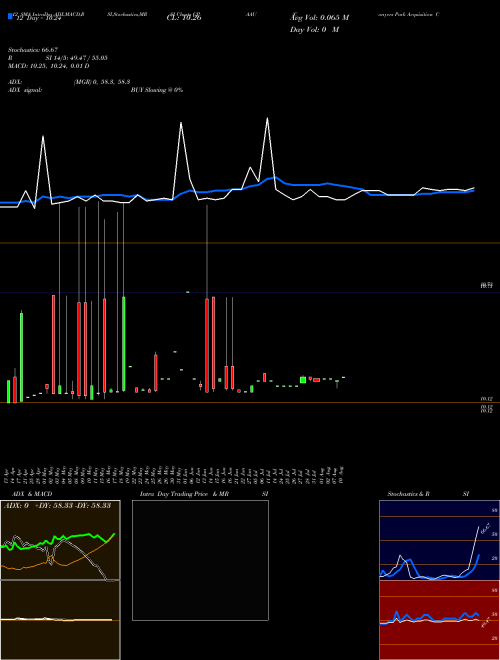This screenshot has width=500, height=660.
Task: Click the rotated date labels on the x-axis
Action: coord(176,474)
